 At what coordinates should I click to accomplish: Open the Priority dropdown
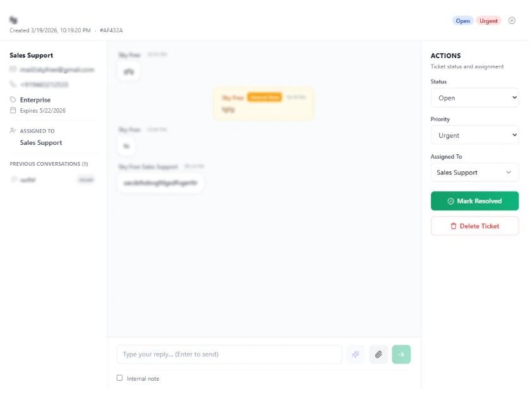point(475,135)
